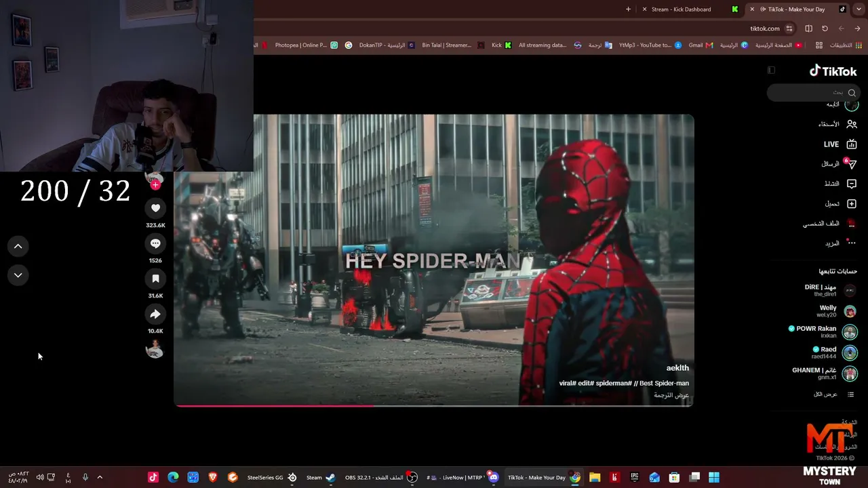Open the DokanTIP bookmark

click(387, 45)
